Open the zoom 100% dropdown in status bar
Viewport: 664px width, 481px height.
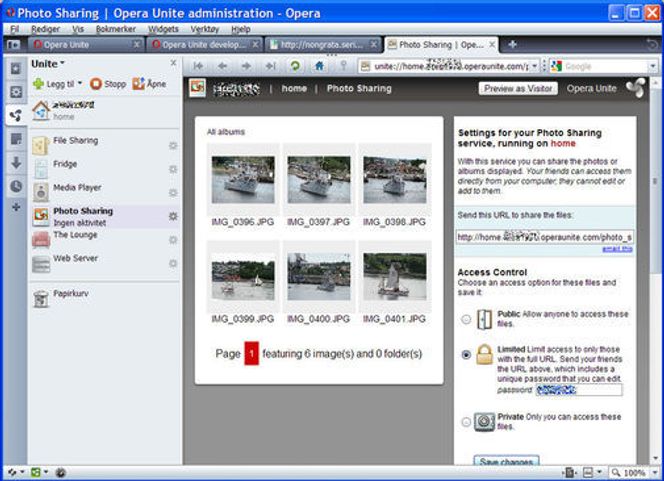pos(655,472)
